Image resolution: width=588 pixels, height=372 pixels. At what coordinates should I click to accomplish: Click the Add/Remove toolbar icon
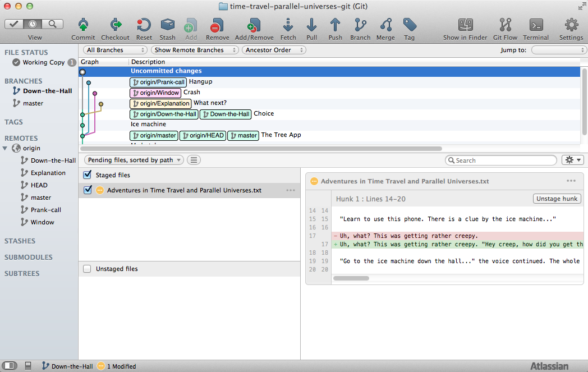(254, 25)
